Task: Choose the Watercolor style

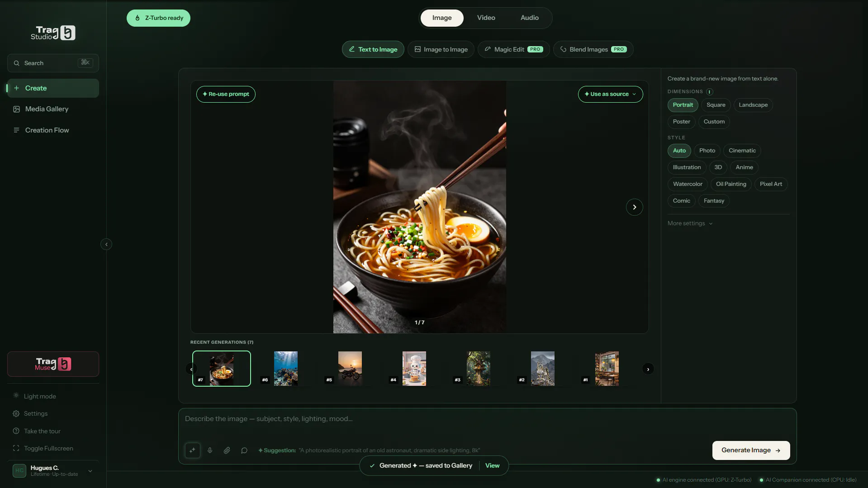Action: point(688,184)
